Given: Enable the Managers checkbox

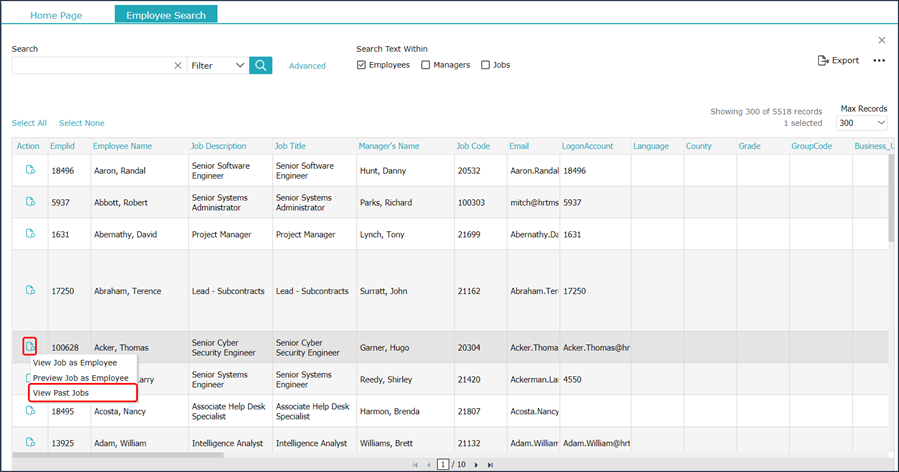Looking at the screenshot, I should point(426,65).
